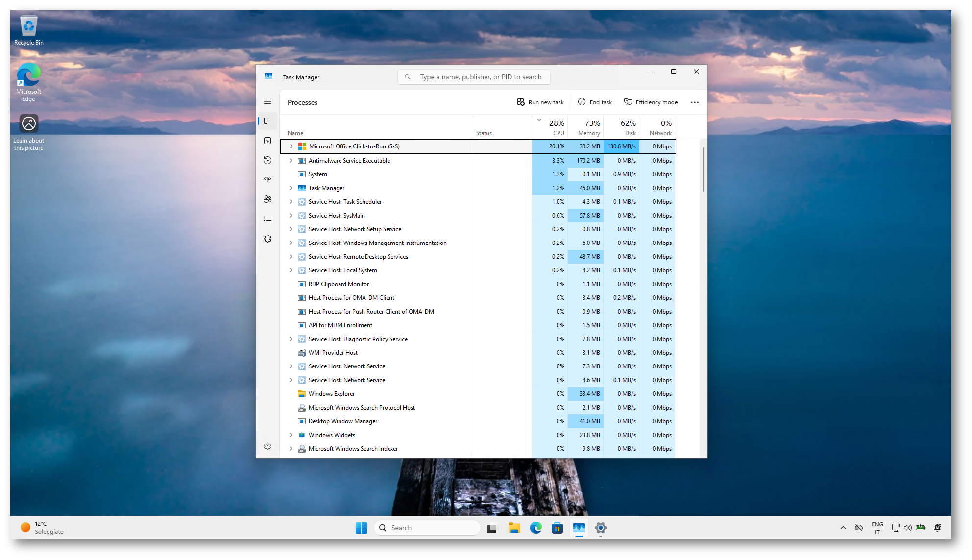
Task: Click Run new task button
Action: (x=540, y=102)
